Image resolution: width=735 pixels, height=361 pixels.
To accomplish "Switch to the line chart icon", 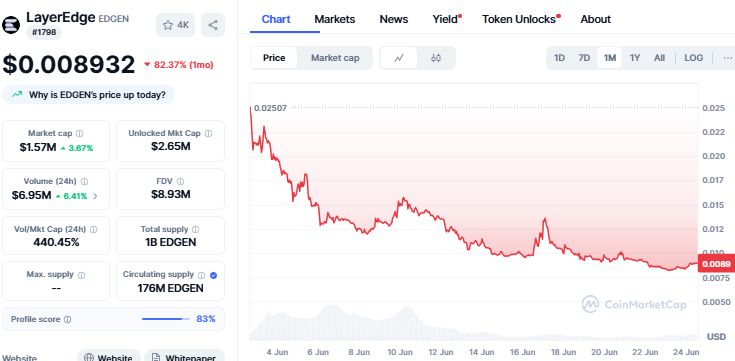I will click(399, 58).
